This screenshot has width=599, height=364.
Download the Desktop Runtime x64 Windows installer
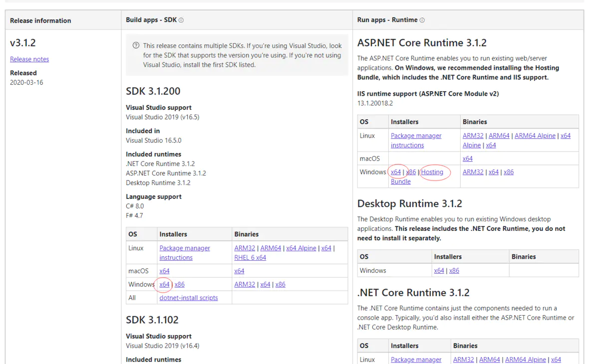tap(439, 270)
